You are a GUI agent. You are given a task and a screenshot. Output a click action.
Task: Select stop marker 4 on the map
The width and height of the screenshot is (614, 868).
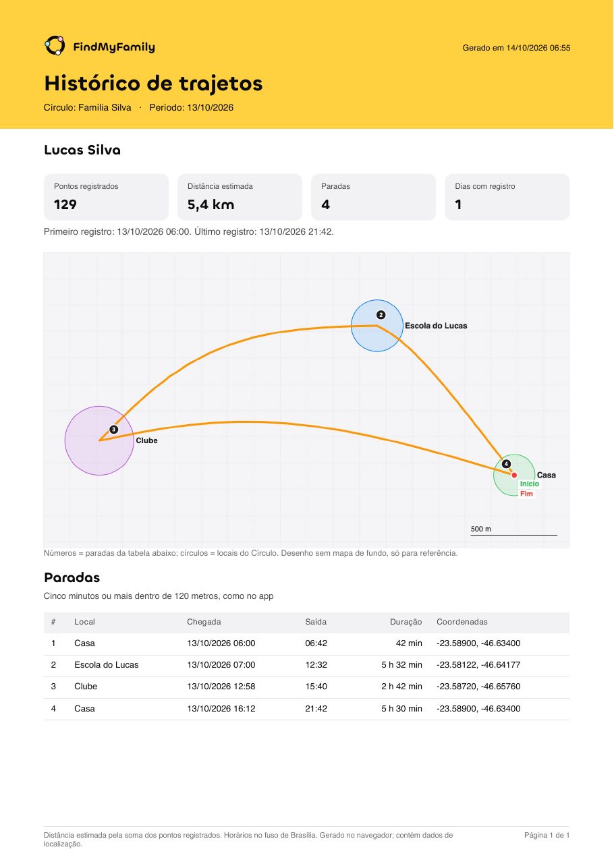pos(507,463)
